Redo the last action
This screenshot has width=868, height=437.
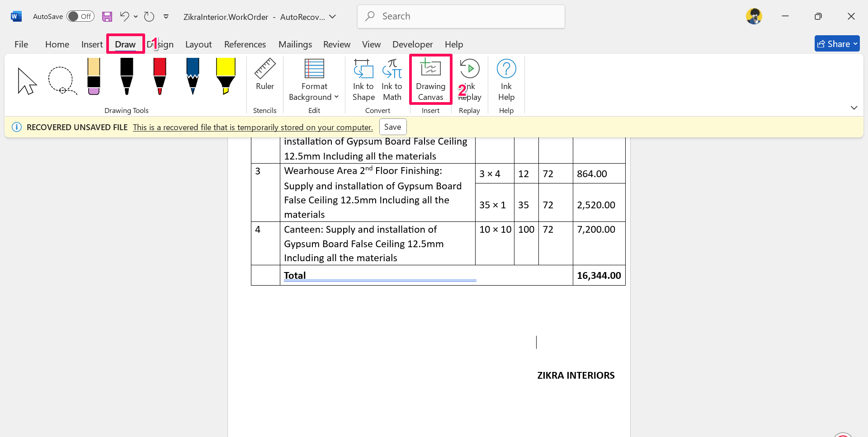pos(149,17)
